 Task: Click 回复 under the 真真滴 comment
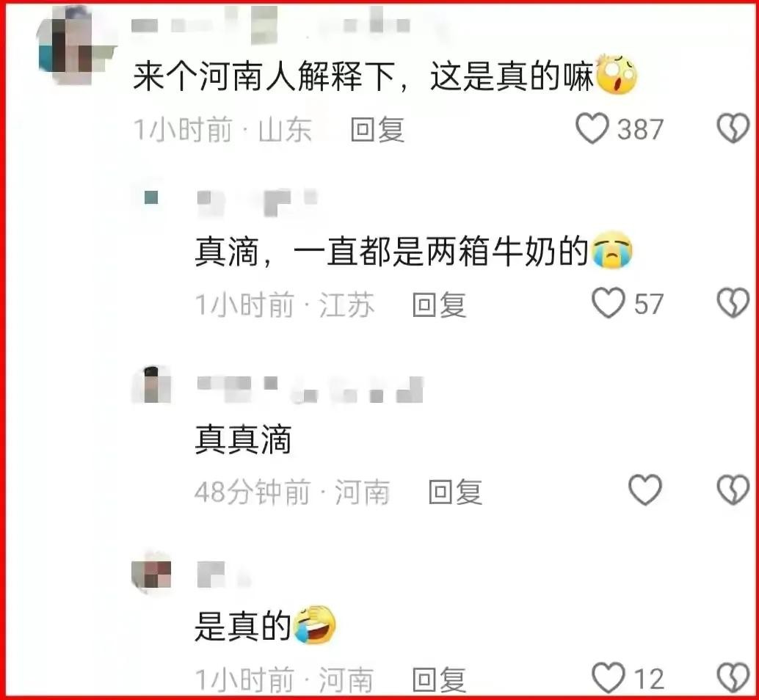[x=456, y=492]
